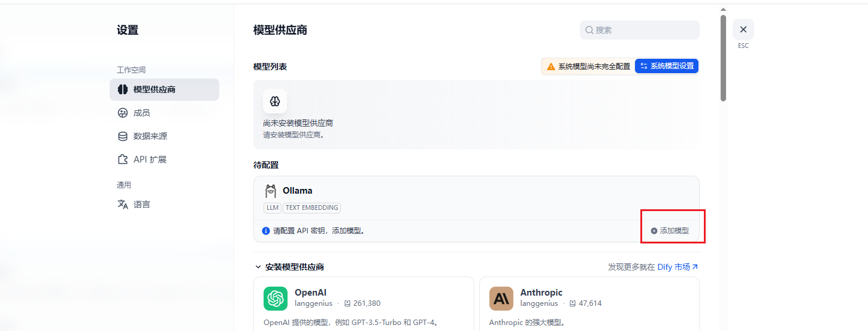Open the Anthropic provider card title
Image resolution: width=868 pixels, height=331 pixels.
542,293
